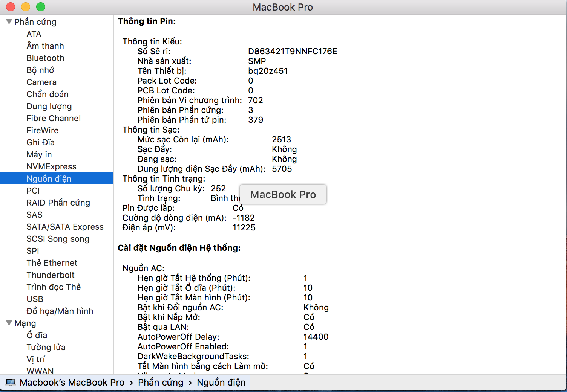Viewport: 567px width, 392px height.
Task: Open the Âm thanh hardware entry
Action: point(45,46)
